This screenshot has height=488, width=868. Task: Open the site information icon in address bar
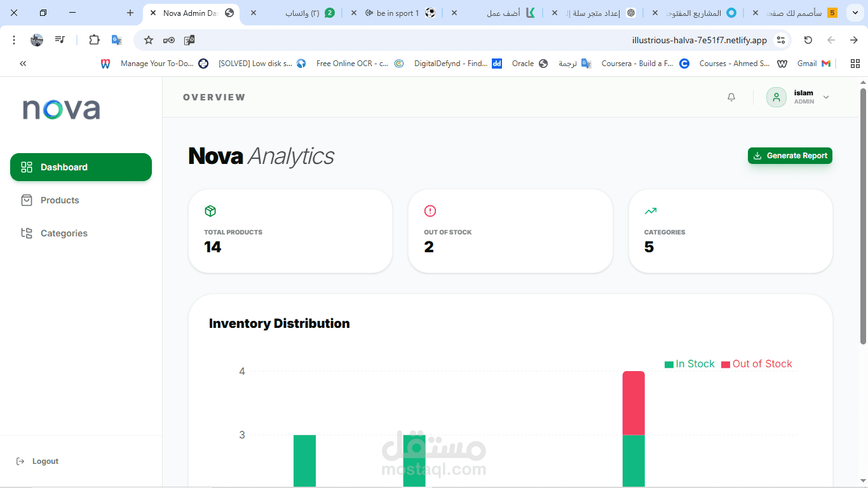(781, 40)
